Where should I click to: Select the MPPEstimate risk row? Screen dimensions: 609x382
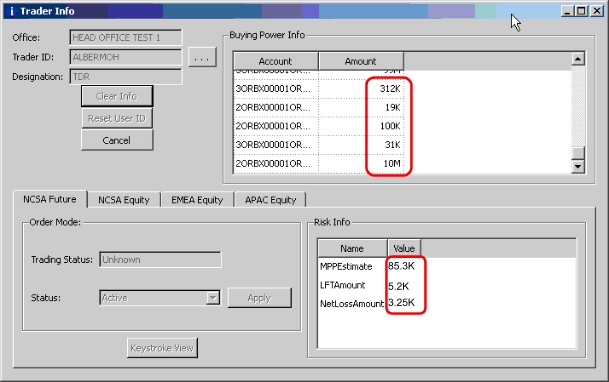[369, 266]
